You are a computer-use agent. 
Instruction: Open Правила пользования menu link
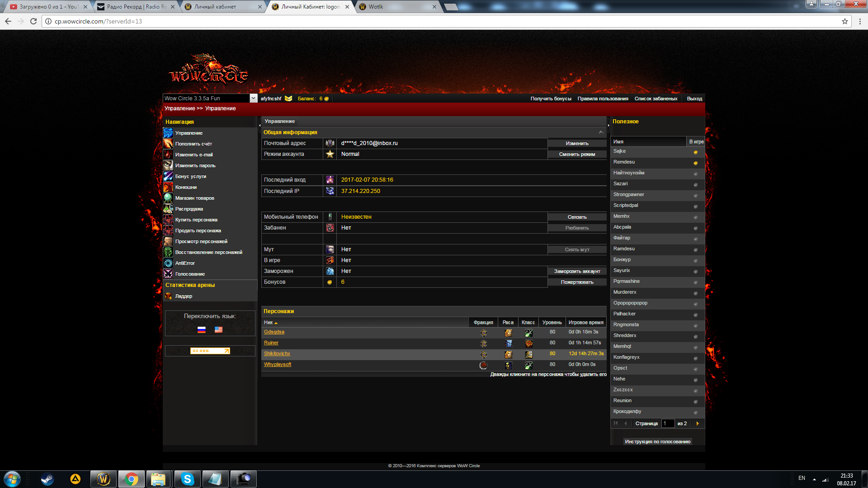pos(603,99)
